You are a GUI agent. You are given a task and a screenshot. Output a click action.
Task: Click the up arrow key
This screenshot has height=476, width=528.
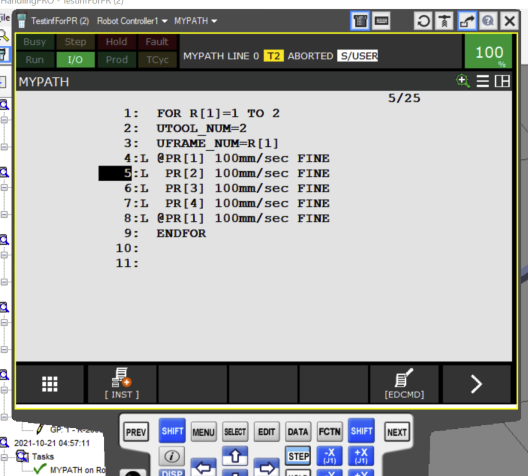coord(235,456)
